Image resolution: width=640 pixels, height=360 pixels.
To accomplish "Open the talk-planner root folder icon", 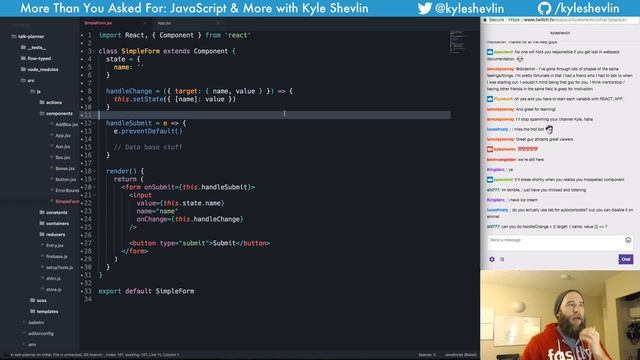I will tap(14, 36).
